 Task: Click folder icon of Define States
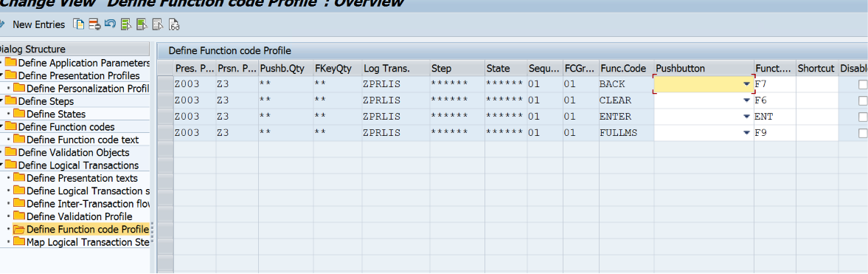19,114
